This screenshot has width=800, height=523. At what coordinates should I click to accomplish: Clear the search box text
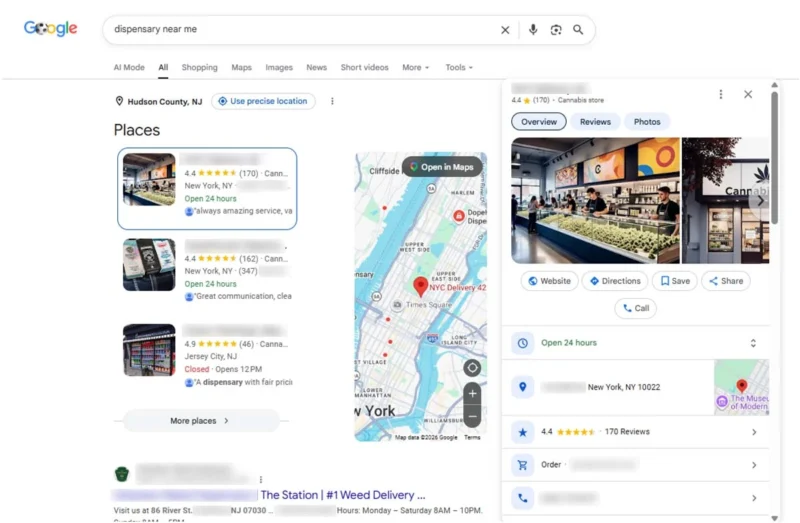click(x=505, y=30)
